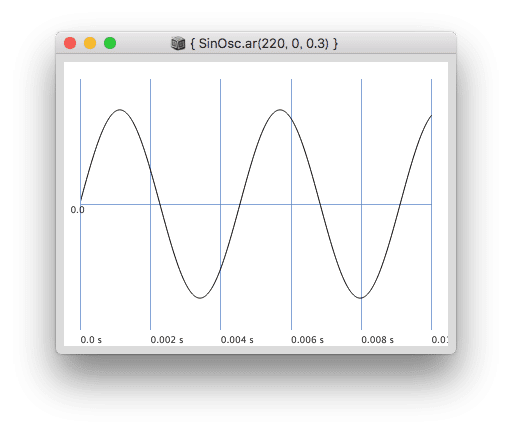Click the second positive peak of sine wave
This screenshot has height=434, width=512.
click(280, 110)
